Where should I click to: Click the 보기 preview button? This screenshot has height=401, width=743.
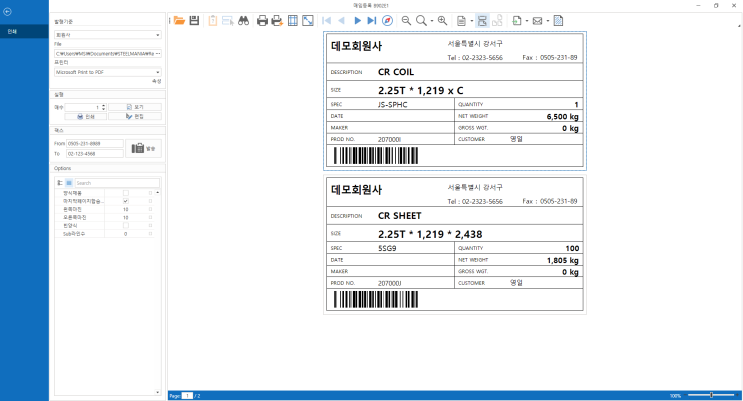135,107
